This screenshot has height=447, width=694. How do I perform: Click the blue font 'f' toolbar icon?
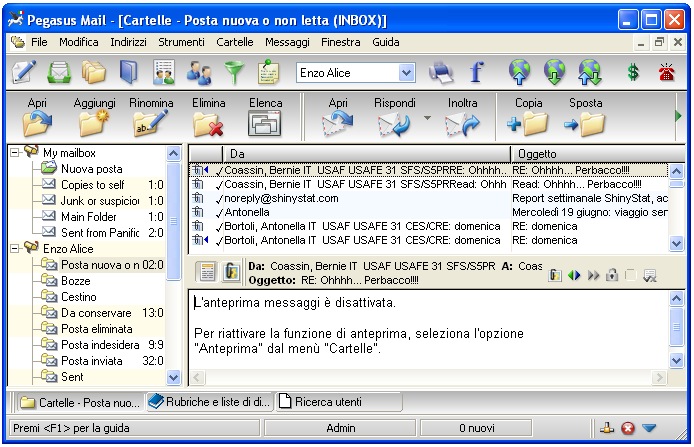pos(476,72)
